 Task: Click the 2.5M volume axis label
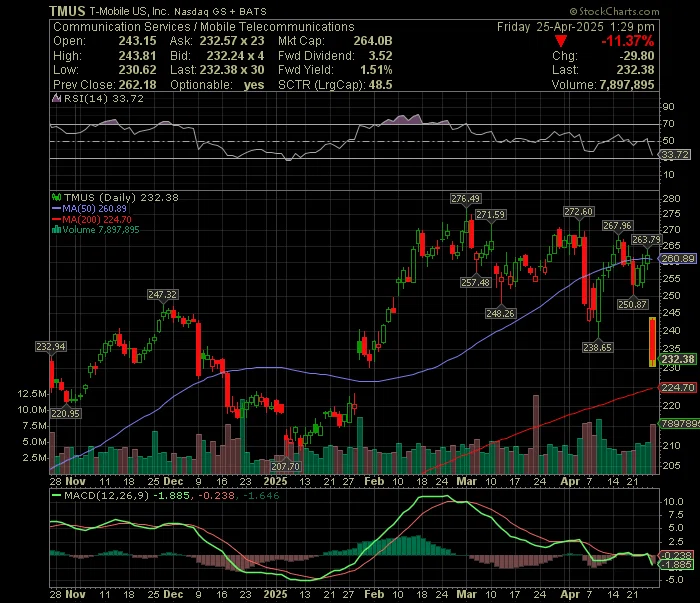[35, 458]
